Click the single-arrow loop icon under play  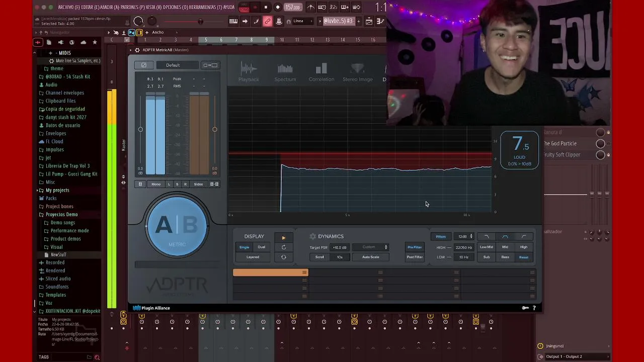coord(283,247)
